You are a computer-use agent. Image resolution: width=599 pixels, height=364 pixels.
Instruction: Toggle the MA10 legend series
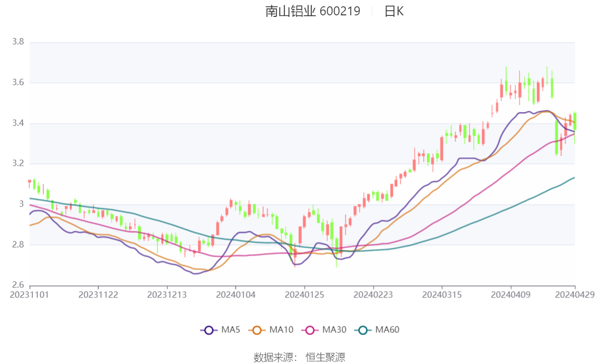click(x=271, y=330)
